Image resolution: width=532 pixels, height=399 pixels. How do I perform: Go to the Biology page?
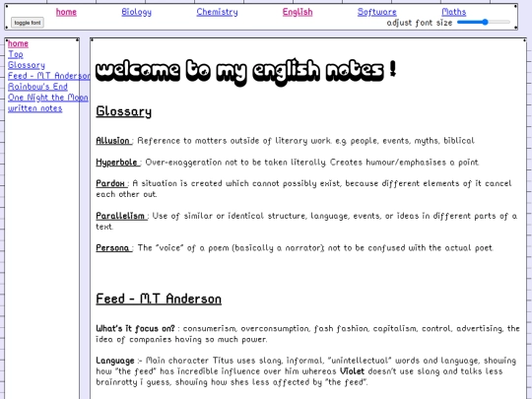pos(136,12)
